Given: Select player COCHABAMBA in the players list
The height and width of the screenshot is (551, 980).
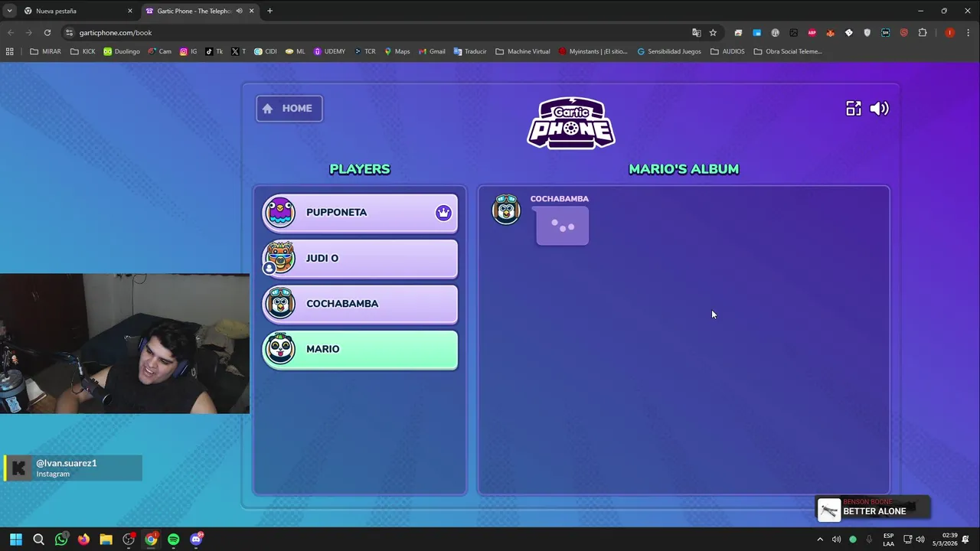Looking at the screenshot, I should point(360,304).
